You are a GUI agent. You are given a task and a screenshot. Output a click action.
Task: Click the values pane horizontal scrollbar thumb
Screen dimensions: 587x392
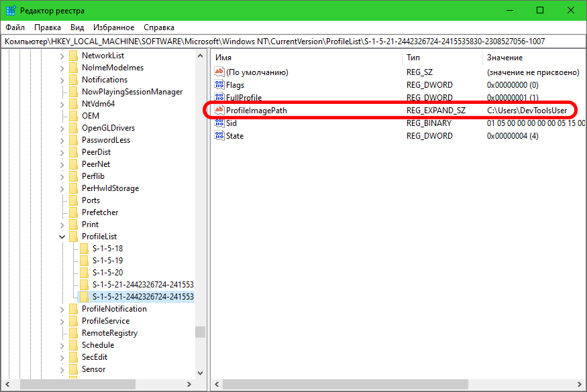[345, 384]
